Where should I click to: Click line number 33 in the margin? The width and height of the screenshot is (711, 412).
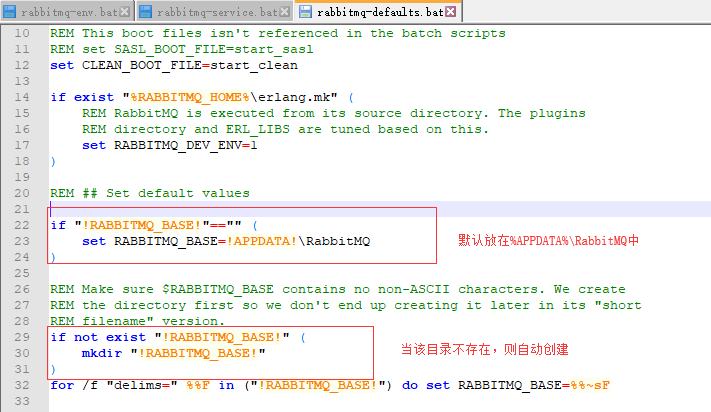[x=22, y=402]
